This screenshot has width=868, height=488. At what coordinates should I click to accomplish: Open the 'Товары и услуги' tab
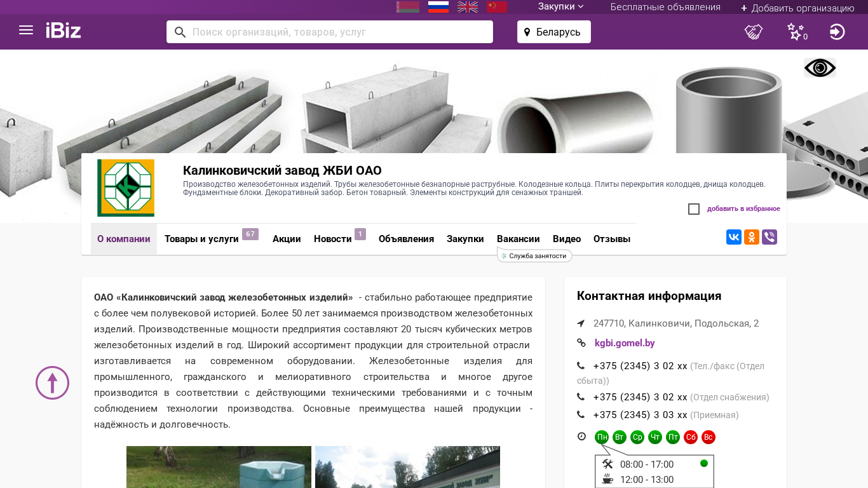click(201, 239)
